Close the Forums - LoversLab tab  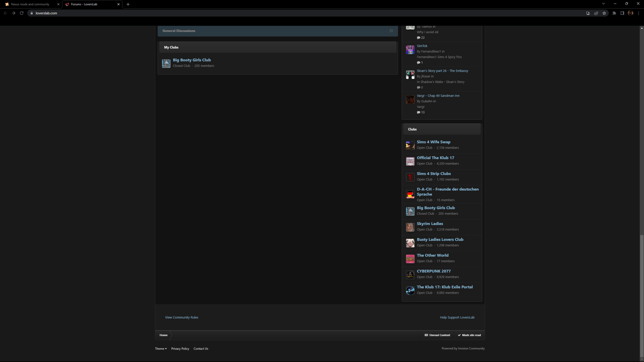118,4
